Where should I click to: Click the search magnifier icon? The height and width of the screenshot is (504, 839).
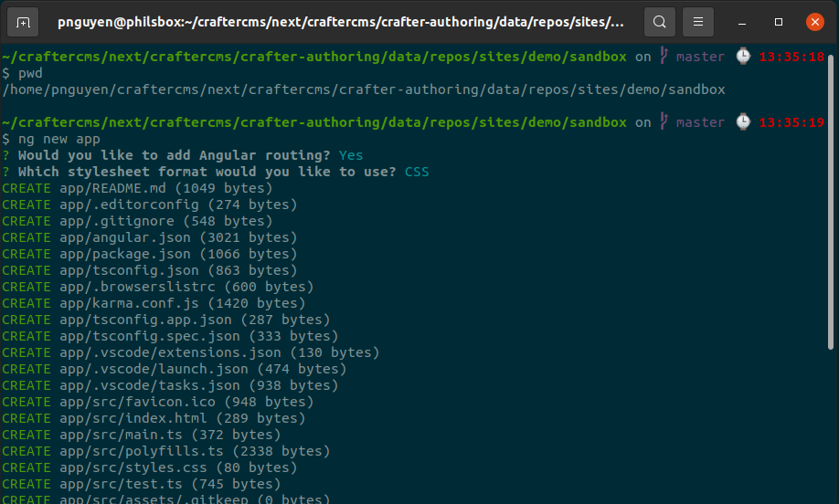tap(660, 21)
